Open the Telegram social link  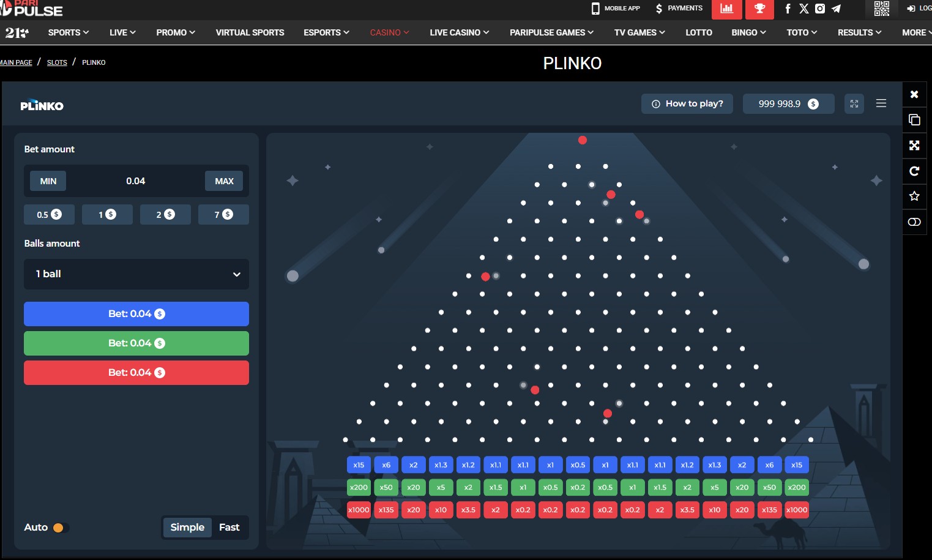pos(836,9)
